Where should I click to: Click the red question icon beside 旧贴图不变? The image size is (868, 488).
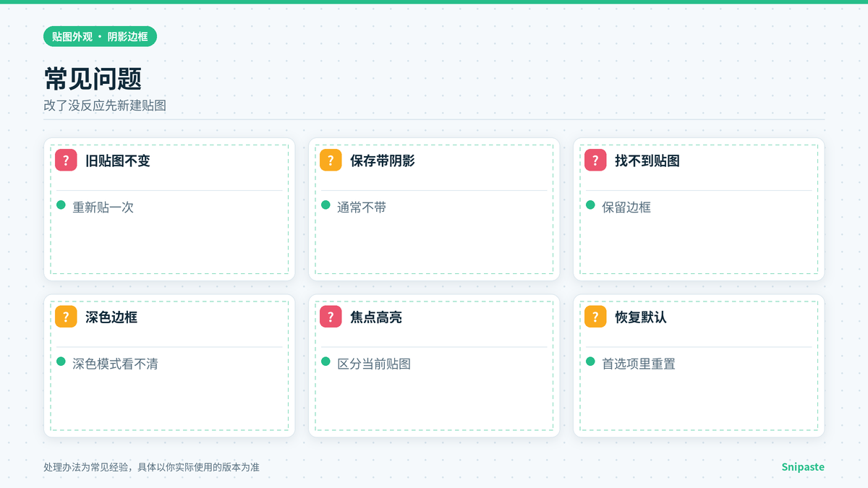[x=66, y=160]
